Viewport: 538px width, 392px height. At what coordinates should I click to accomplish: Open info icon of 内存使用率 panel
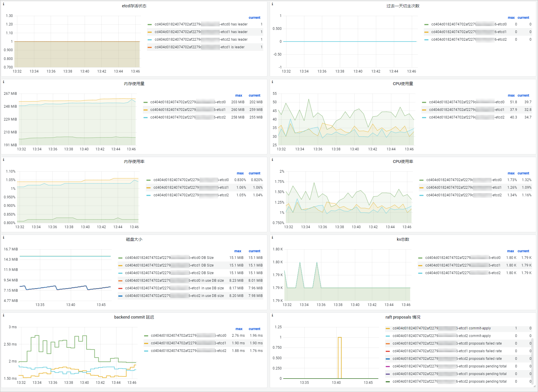pyautogui.click(x=4, y=160)
